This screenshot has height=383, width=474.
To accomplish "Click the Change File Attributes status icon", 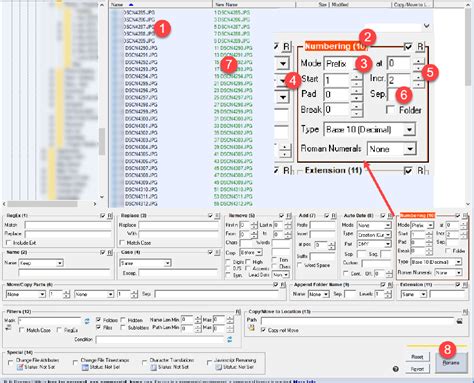I will [x=20, y=367].
